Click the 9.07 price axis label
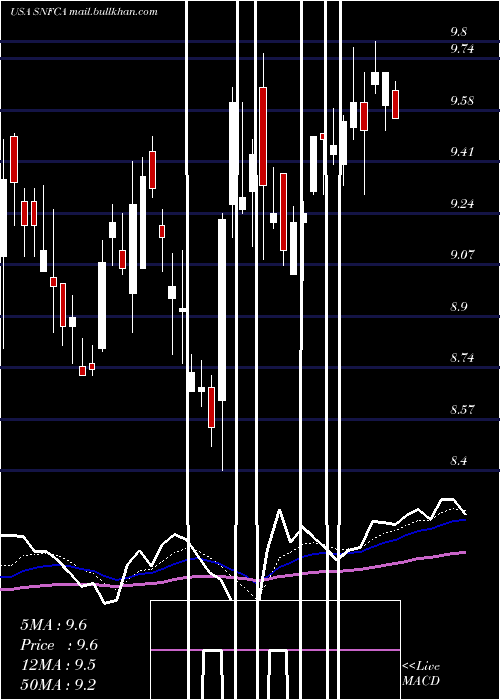 pos(462,255)
